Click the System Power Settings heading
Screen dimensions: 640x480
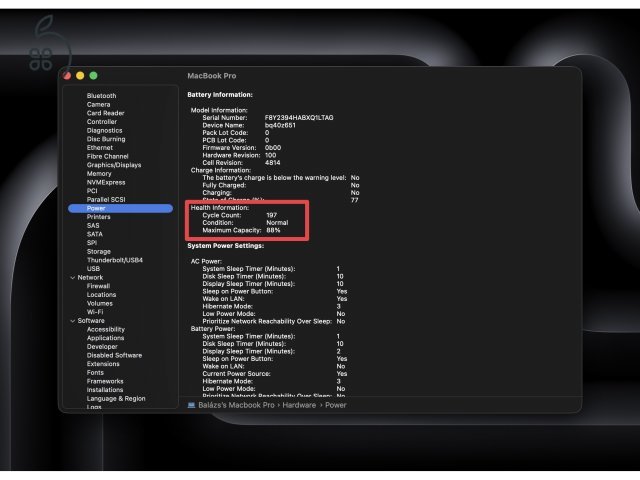pos(226,246)
